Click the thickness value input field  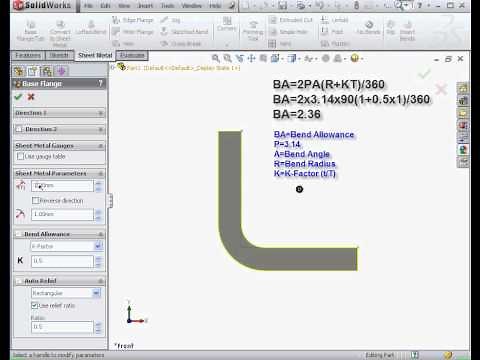62,186
